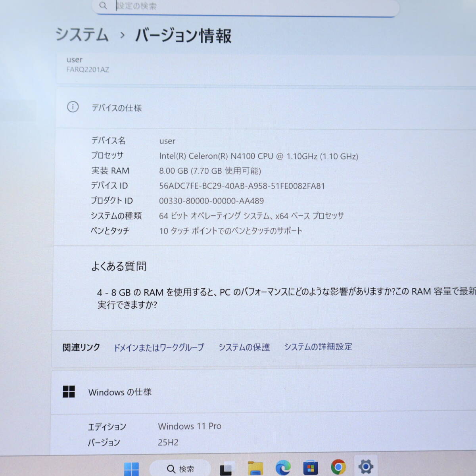Collapse the Windows の仕様 section header

point(263,392)
